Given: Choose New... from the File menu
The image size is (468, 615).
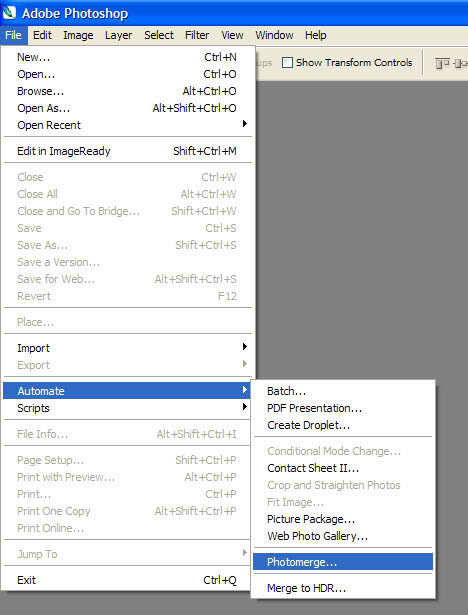Looking at the screenshot, I should [127, 57].
